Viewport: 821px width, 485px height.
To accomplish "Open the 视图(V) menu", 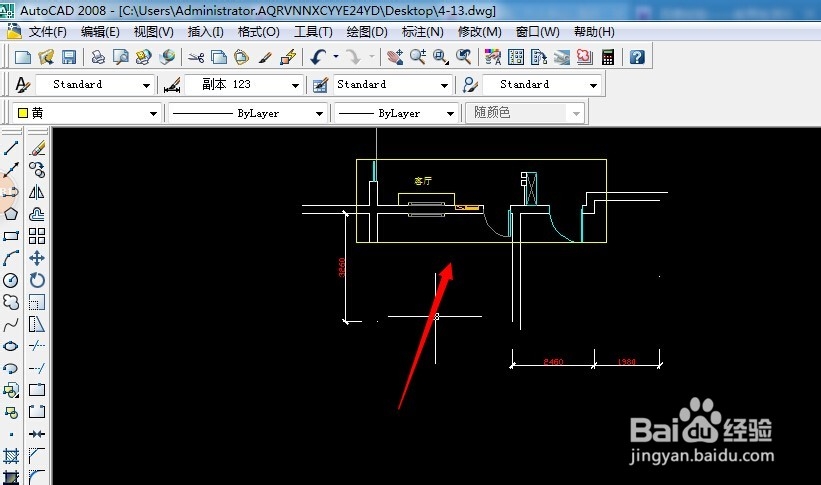I will 153,32.
